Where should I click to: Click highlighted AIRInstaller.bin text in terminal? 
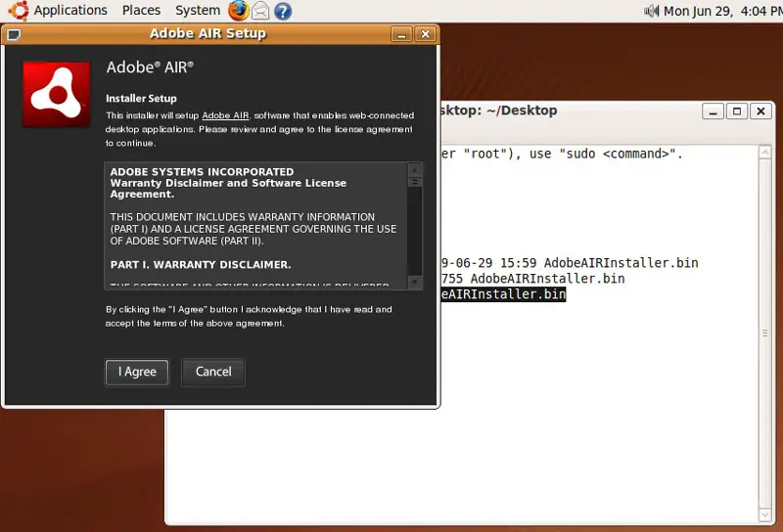pos(503,294)
